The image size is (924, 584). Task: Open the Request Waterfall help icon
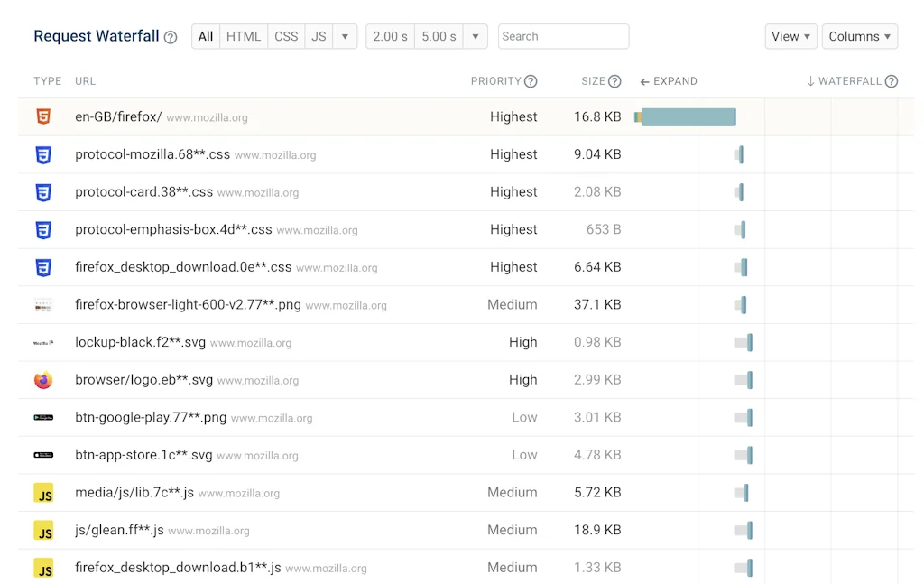pyautogui.click(x=170, y=36)
